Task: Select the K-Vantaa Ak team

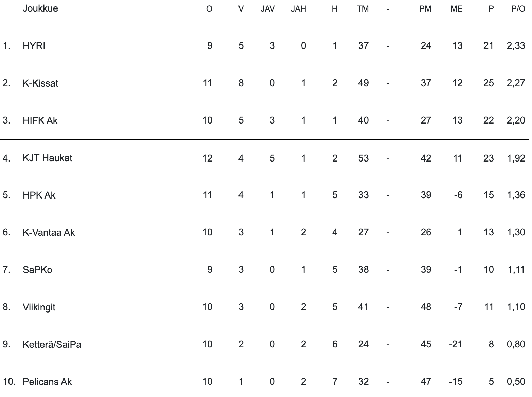Action: tap(49, 232)
